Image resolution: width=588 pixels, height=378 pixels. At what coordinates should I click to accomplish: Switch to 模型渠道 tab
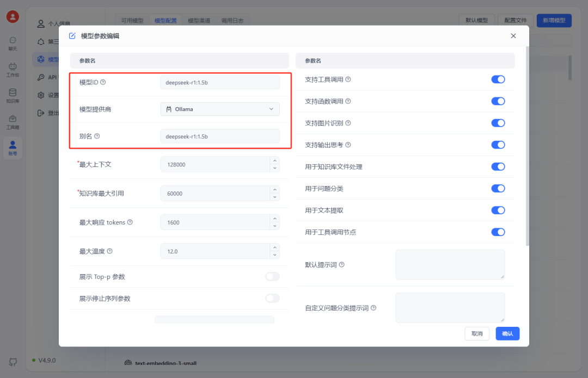coord(199,21)
